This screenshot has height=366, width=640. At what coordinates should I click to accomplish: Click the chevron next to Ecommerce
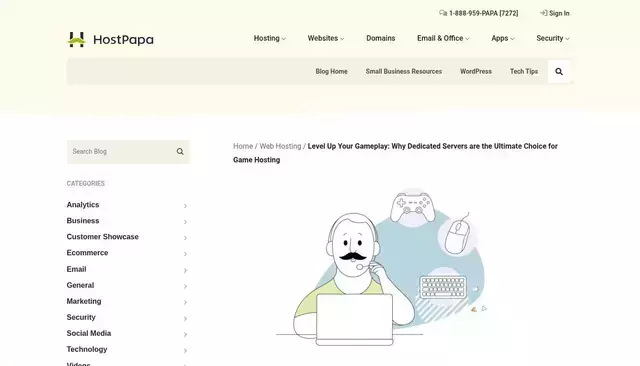185,254
